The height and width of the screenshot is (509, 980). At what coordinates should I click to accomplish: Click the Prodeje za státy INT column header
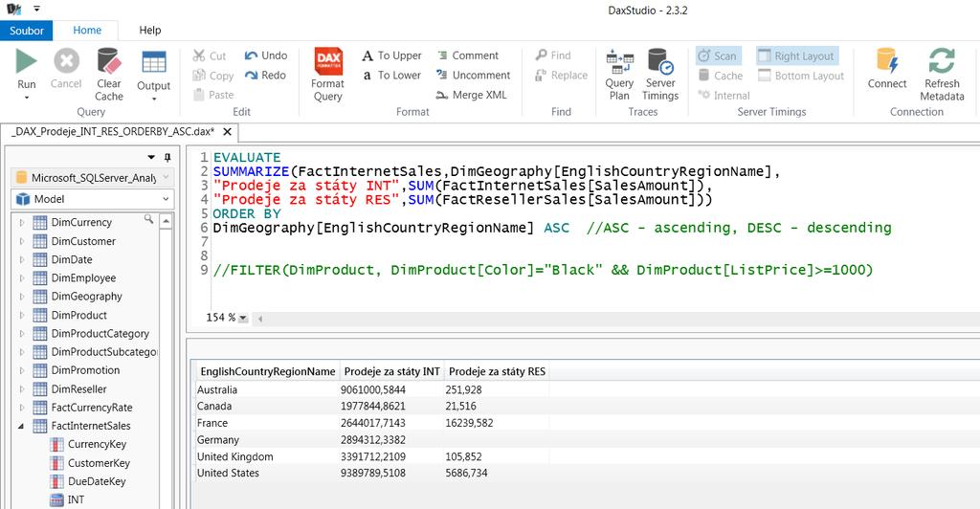point(391,371)
